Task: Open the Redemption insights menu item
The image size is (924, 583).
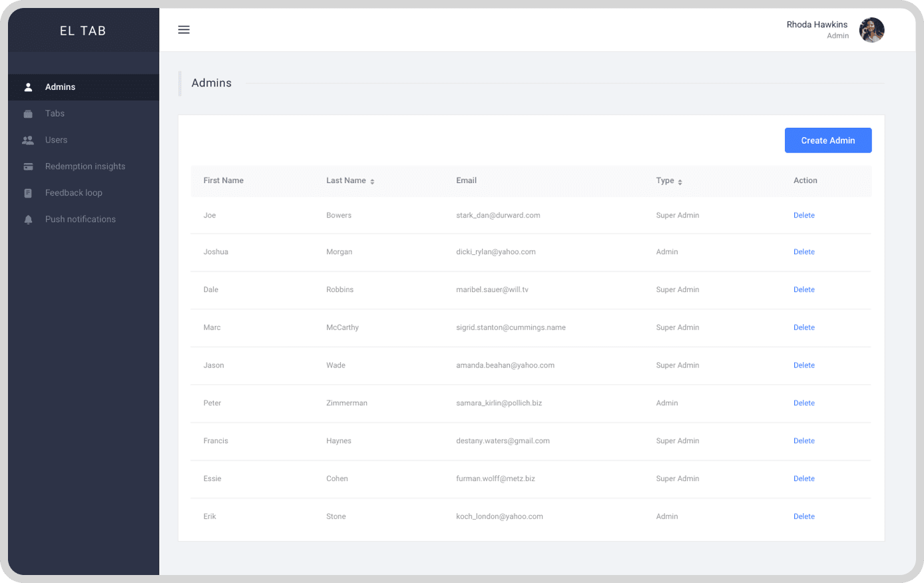Action: click(x=85, y=166)
